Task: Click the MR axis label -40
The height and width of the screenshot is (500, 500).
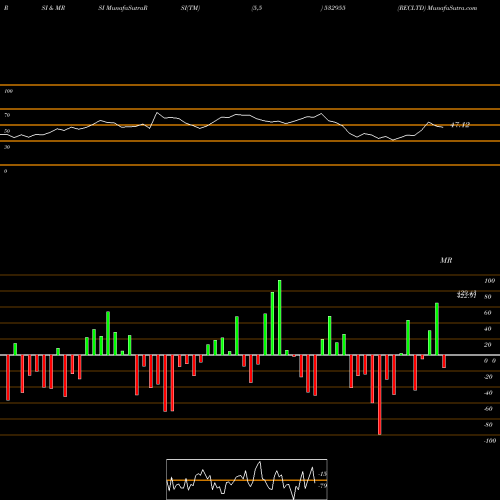Action: point(488,393)
